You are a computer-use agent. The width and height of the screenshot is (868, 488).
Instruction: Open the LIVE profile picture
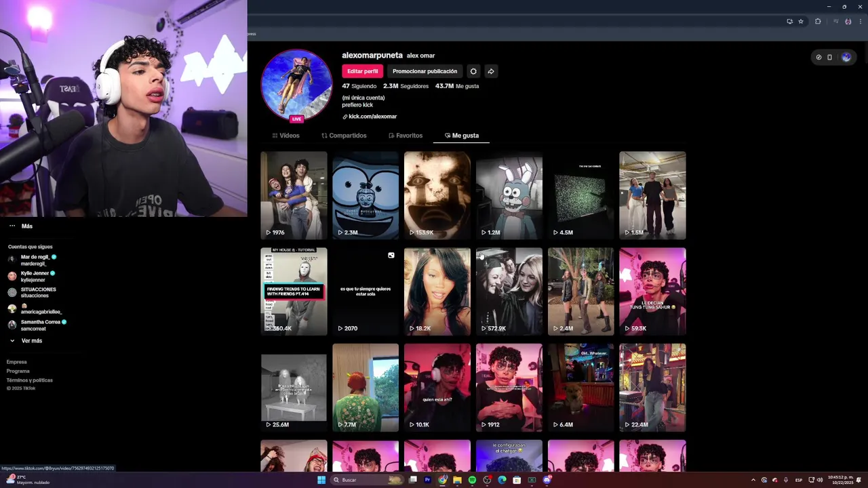coord(296,85)
